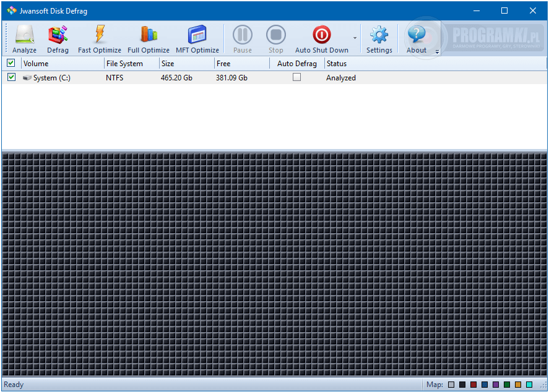Expand the Auto Shut Down dropdown arrow

coord(355,38)
